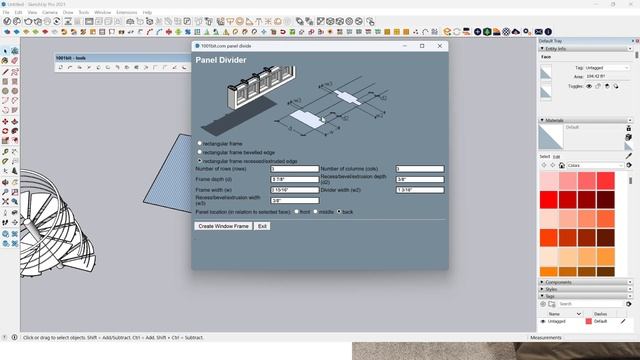640x360 pixels.
Task: Activate the Orbit camera tool
Action: [5, 182]
